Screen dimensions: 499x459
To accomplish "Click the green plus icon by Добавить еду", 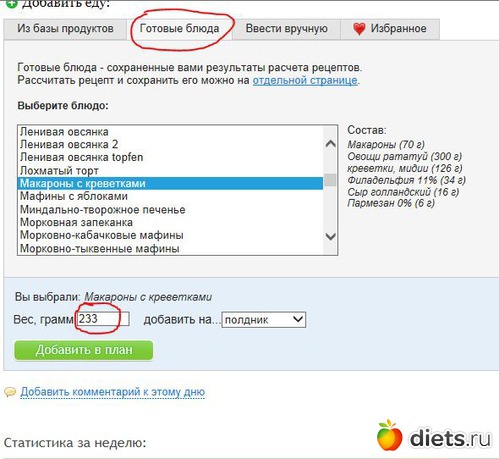I will click(x=12, y=4).
